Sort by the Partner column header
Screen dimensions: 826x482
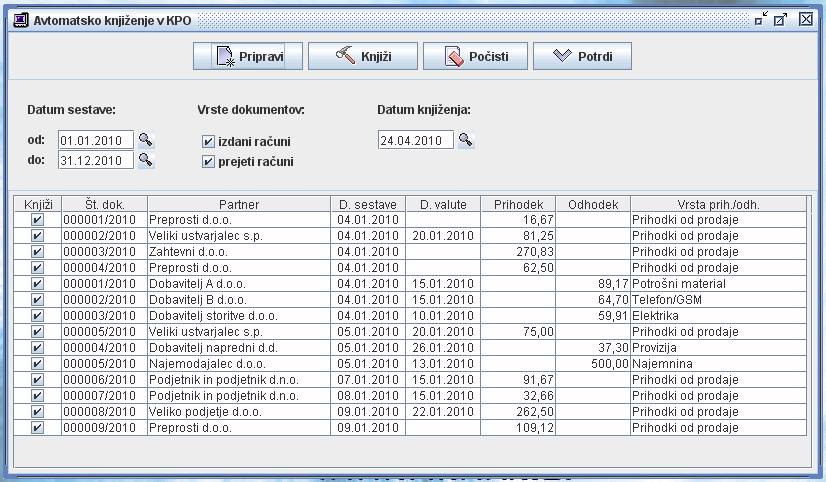239,205
